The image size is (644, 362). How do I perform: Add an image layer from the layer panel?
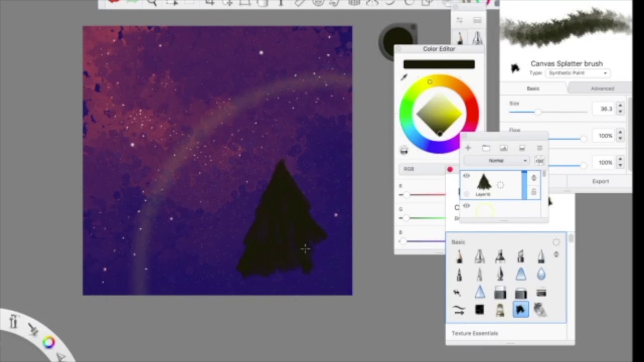point(504,148)
